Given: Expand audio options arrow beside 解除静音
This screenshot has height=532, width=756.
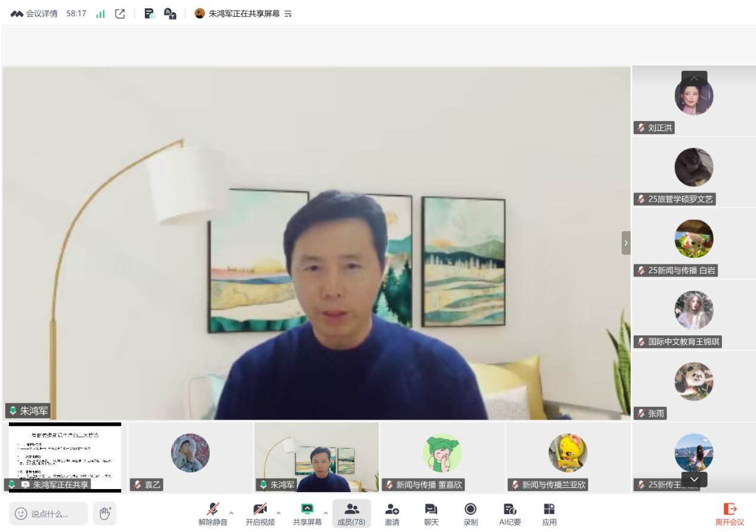Looking at the screenshot, I should [x=231, y=513].
